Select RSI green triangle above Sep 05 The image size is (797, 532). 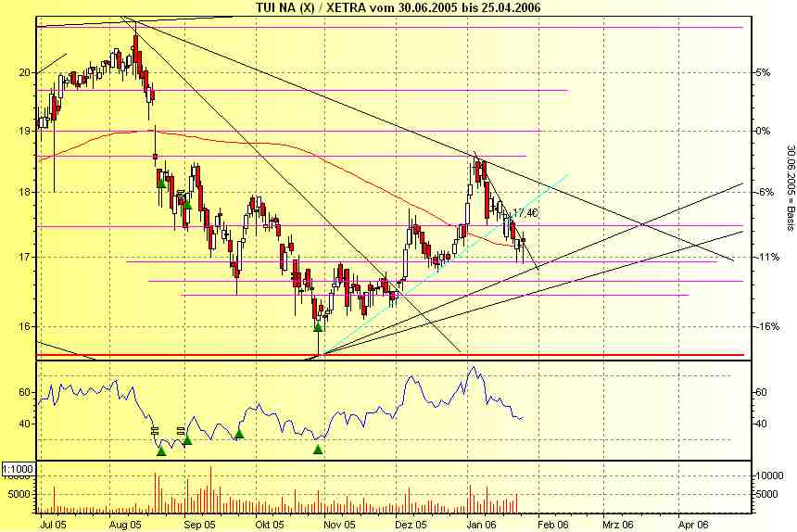pyautogui.click(x=187, y=440)
